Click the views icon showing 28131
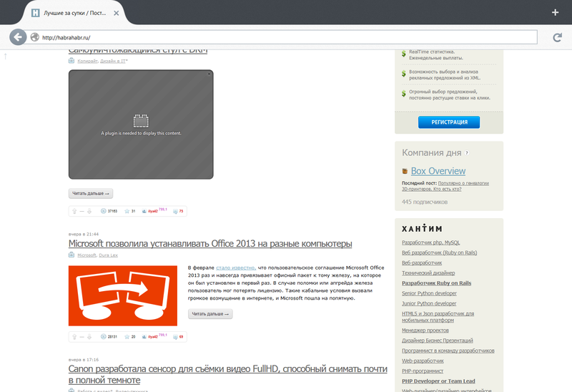Screen dimensions: 572x392 click(x=103, y=336)
